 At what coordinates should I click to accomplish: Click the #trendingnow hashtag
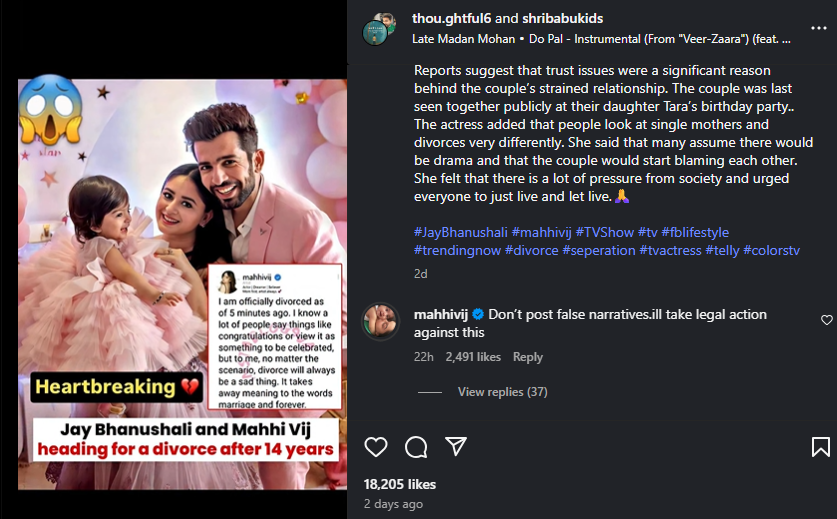(457, 250)
